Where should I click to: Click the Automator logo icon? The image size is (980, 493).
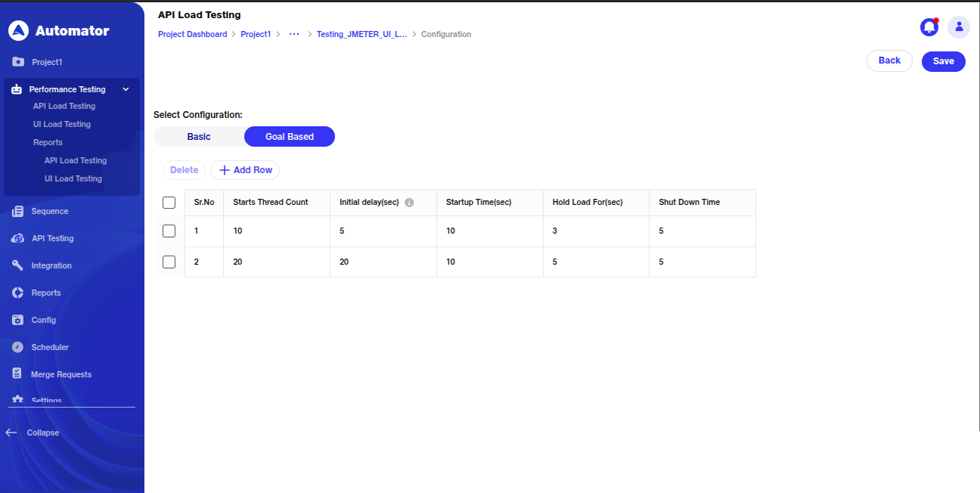pos(18,31)
